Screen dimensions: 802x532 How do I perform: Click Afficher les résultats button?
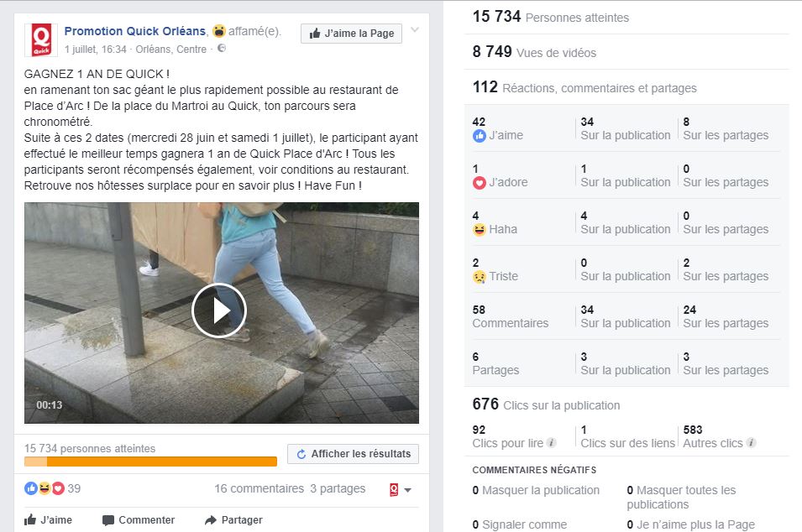click(x=353, y=454)
